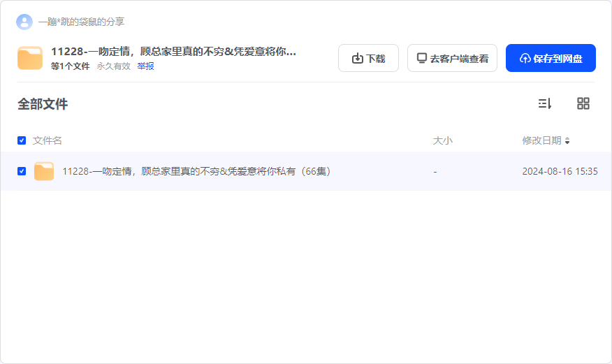
Task: Click the 举报 report link
Action: click(145, 66)
